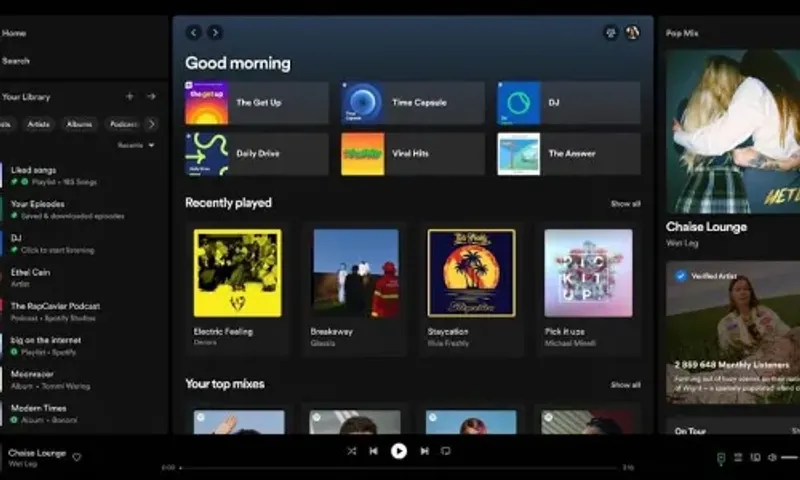Mute with the volume speaker icon

pos(772,457)
